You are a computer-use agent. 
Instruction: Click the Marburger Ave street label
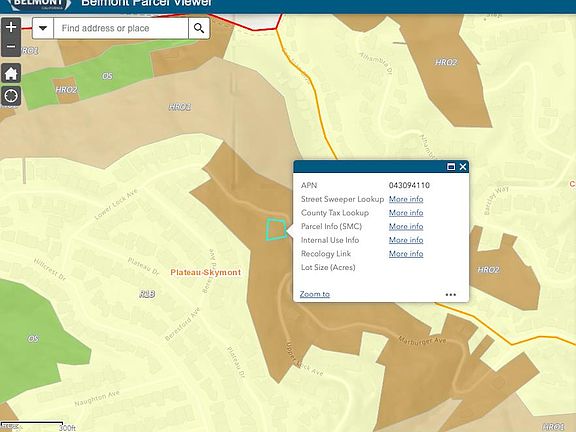click(x=422, y=341)
